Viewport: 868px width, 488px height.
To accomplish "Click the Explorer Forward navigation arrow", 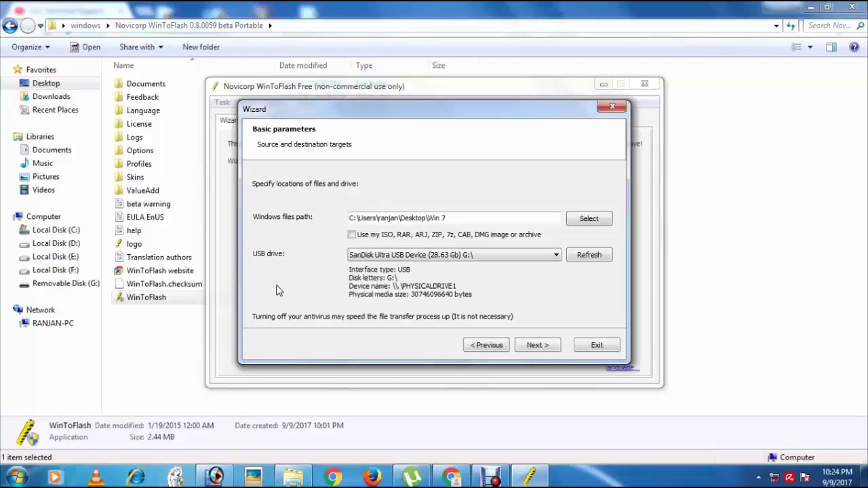I will pyautogui.click(x=28, y=26).
